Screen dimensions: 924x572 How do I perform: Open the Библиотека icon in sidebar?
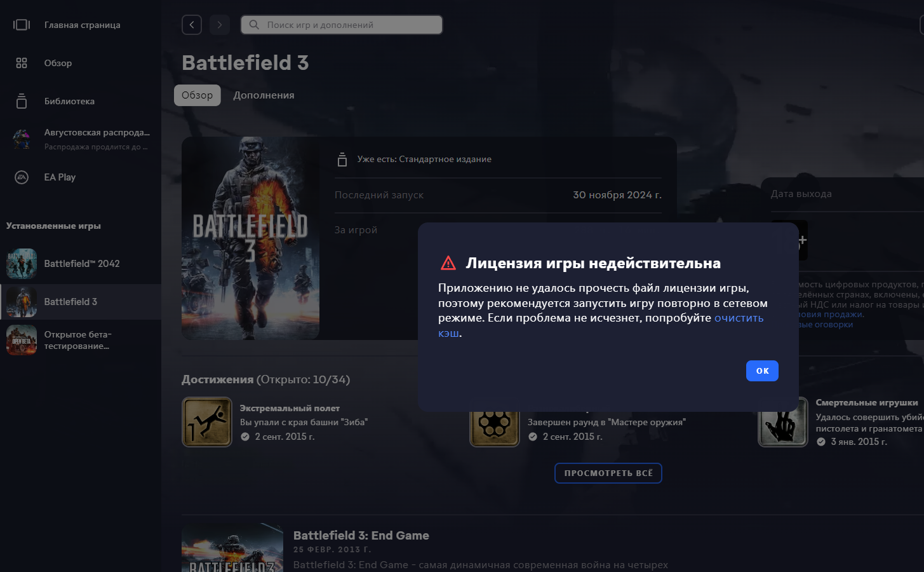(22, 101)
